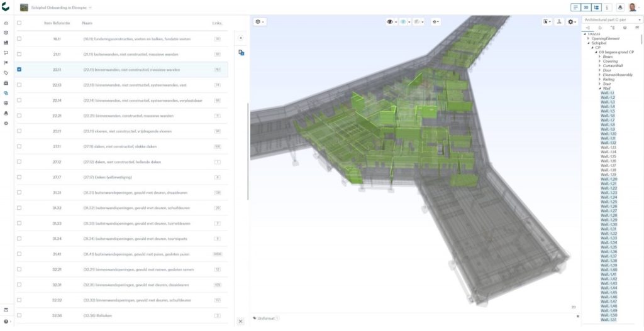The height and width of the screenshot is (331, 644).
Task: Select the fifth tab in model panel
Action: click(x=637, y=28)
